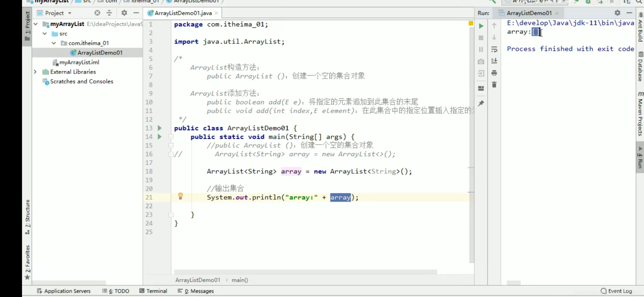The height and width of the screenshot is (297, 644).
Task: Select the ArrayListDemo01.java tab
Action: click(x=183, y=13)
